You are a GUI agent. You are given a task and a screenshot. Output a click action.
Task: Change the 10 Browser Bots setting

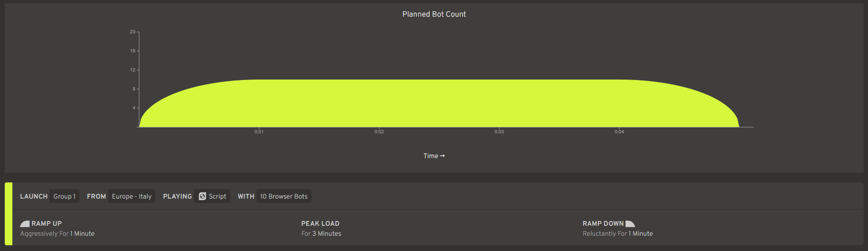point(284,196)
